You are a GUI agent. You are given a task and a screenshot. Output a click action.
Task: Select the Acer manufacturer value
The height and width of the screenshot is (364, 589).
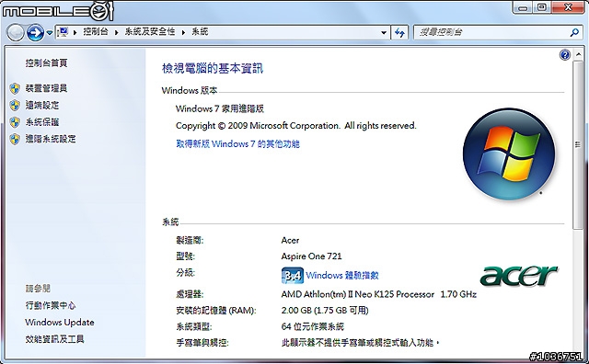[x=290, y=241]
